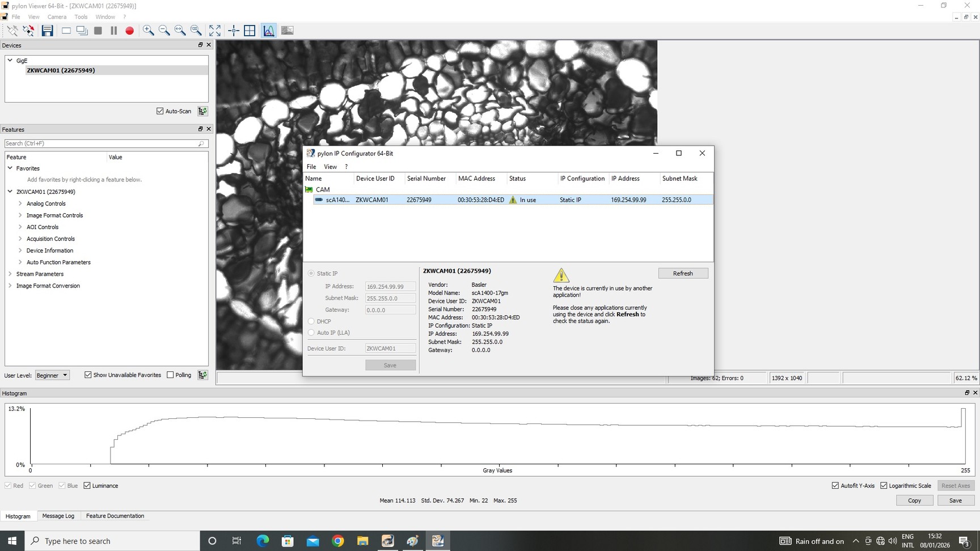This screenshot has width=980, height=551.
Task: Click the crosshair toolbar icon
Action: click(233, 31)
